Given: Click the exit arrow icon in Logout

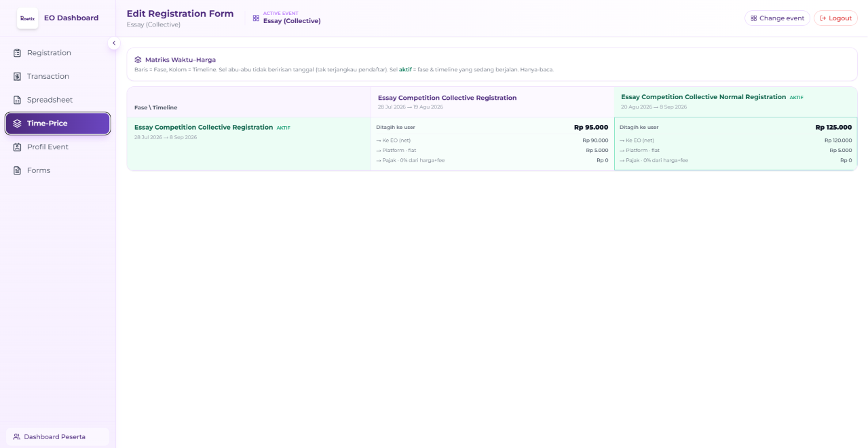Looking at the screenshot, I should point(823,18).
